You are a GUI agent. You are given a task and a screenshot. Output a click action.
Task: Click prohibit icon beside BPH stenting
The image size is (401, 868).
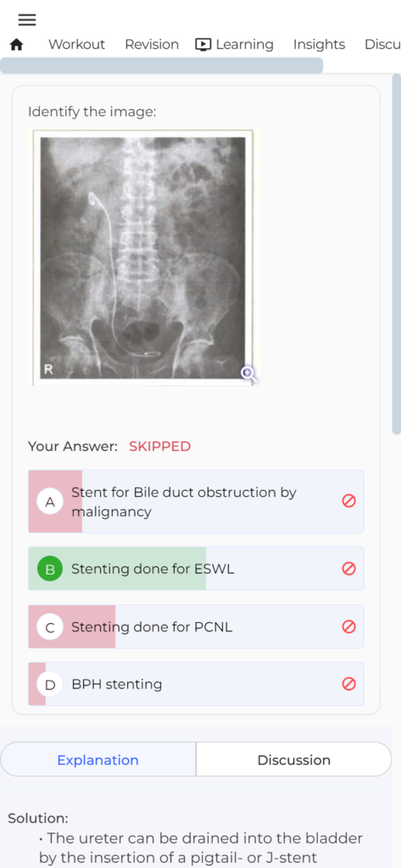click(x=348, y=684)
